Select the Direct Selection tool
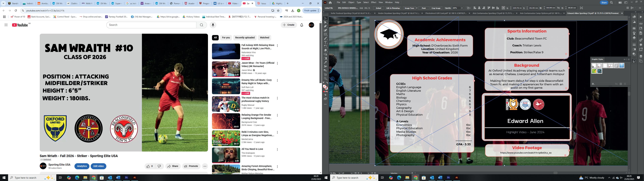Image resolution: width=644 pixels, height=181 pixels. (x=325, y=22)
